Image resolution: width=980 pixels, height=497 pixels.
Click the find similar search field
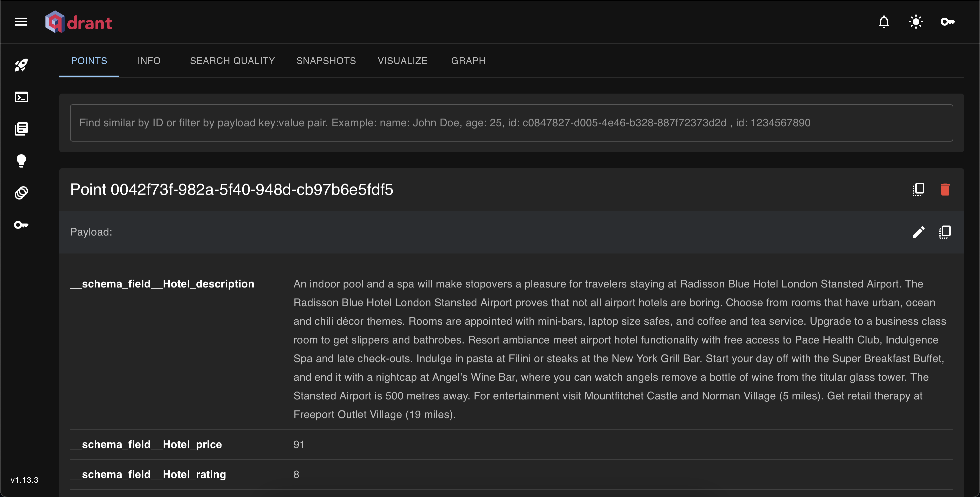coord(511,123)
